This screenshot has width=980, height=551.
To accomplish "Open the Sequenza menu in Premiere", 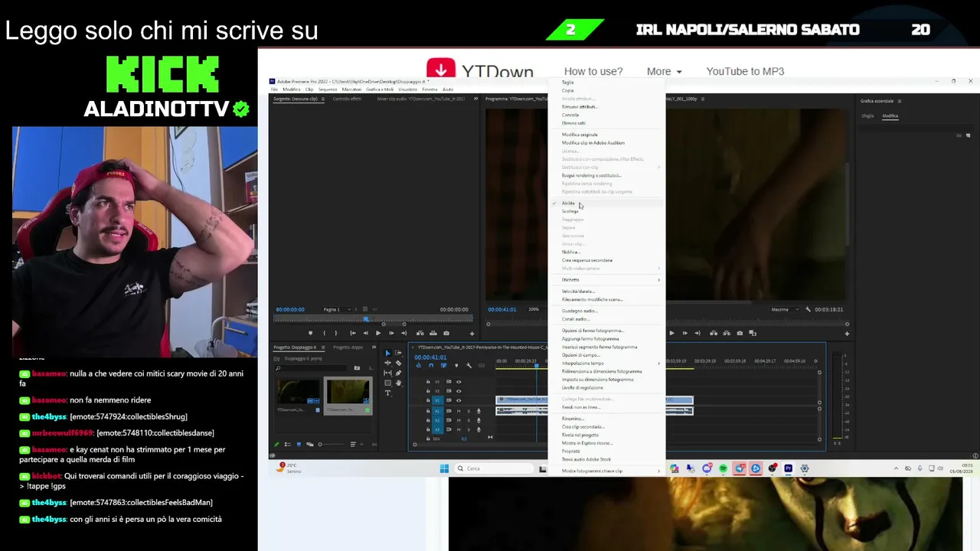I will pyautogui.click(x=328, y=90).
